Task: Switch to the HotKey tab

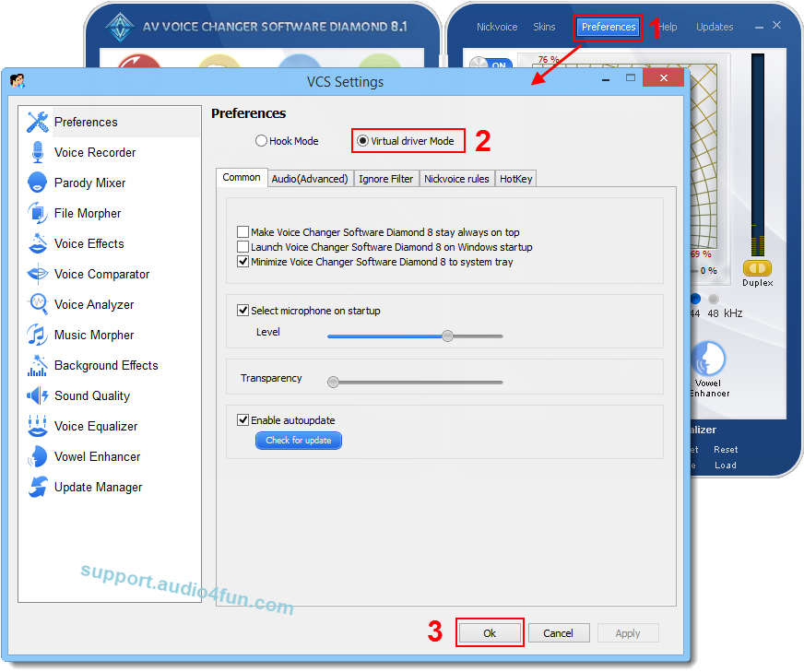Action: (515, 179)
